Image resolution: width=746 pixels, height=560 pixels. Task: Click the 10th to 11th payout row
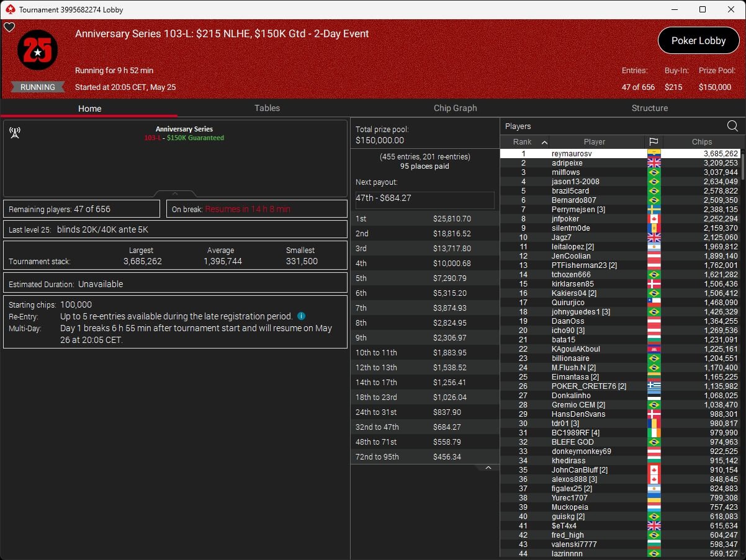[x=425, y=353]
